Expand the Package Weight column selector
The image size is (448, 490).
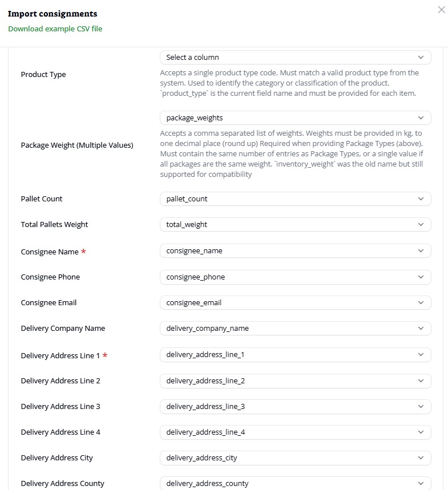coord(295,118)
